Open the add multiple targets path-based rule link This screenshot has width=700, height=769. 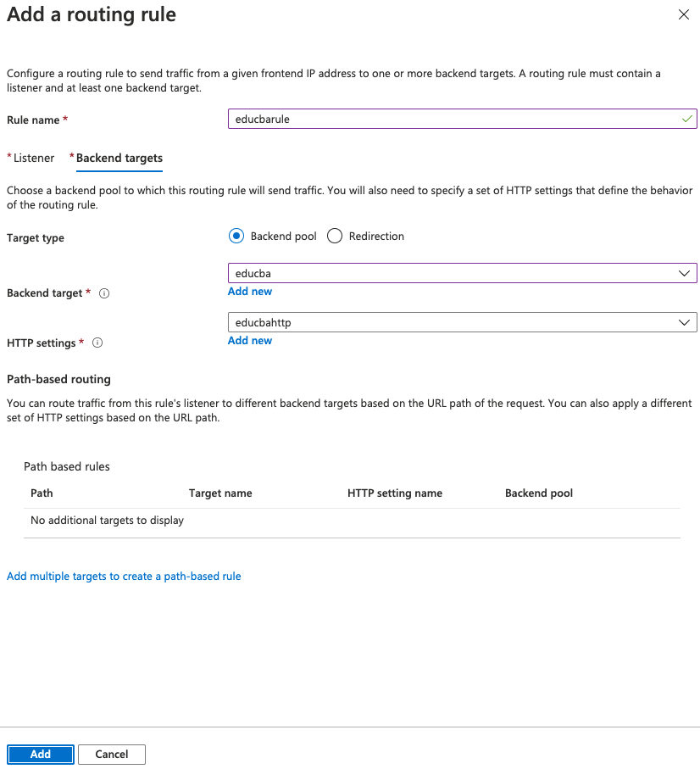coord(124,577)
